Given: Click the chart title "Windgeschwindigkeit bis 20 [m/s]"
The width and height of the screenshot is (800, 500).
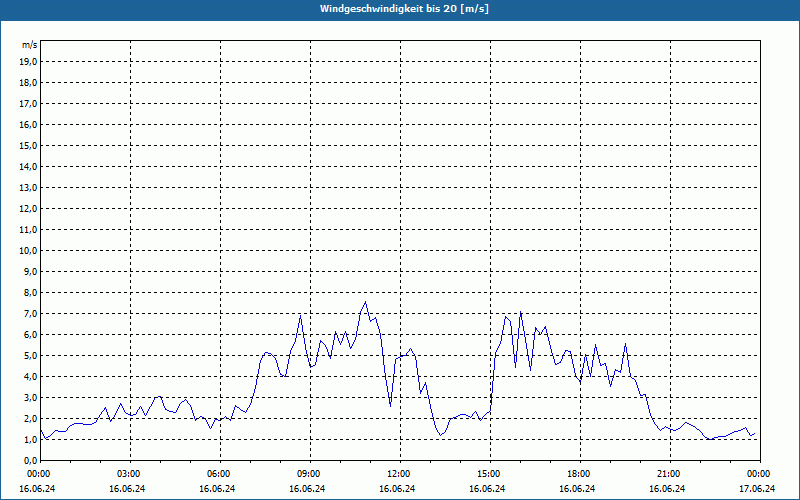Looking at the screenshot, I should (x=405, y=9).
